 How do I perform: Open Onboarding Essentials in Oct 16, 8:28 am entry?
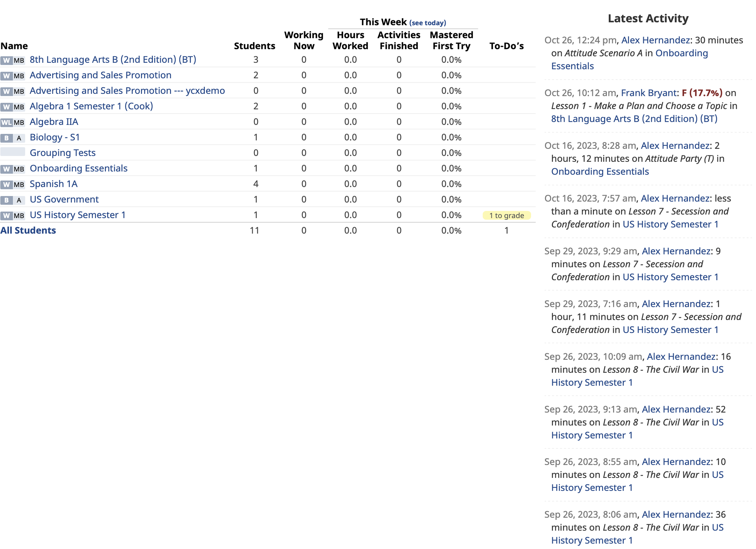click(600, 172)
